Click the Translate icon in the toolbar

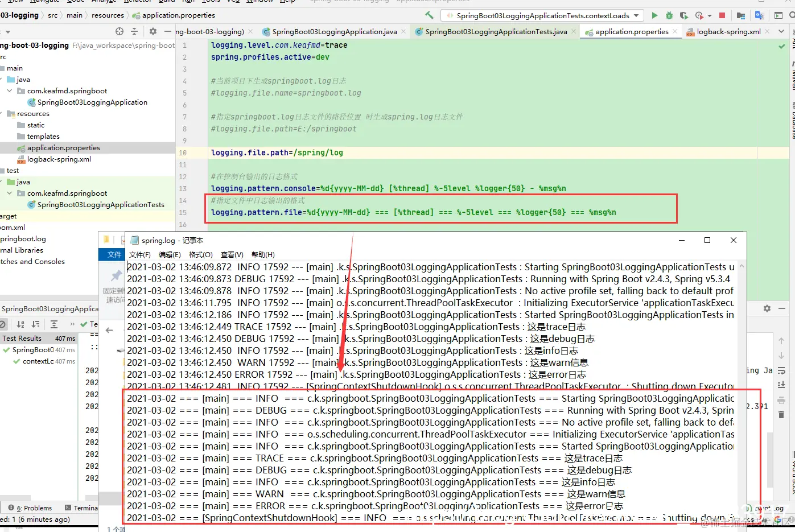point(759,15)
